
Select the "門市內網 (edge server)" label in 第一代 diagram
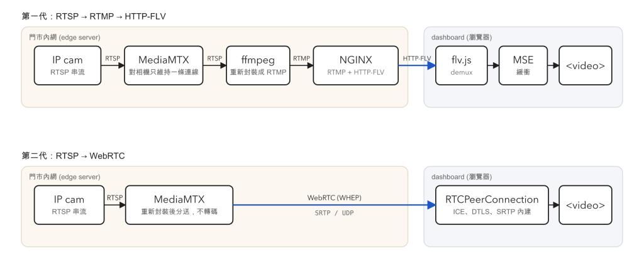[65, 37]
